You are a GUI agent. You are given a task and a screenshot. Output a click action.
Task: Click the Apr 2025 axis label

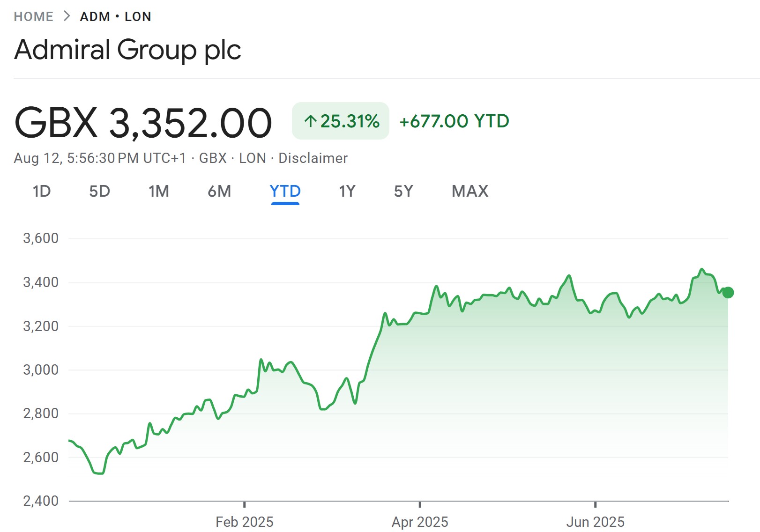[420, 521]
